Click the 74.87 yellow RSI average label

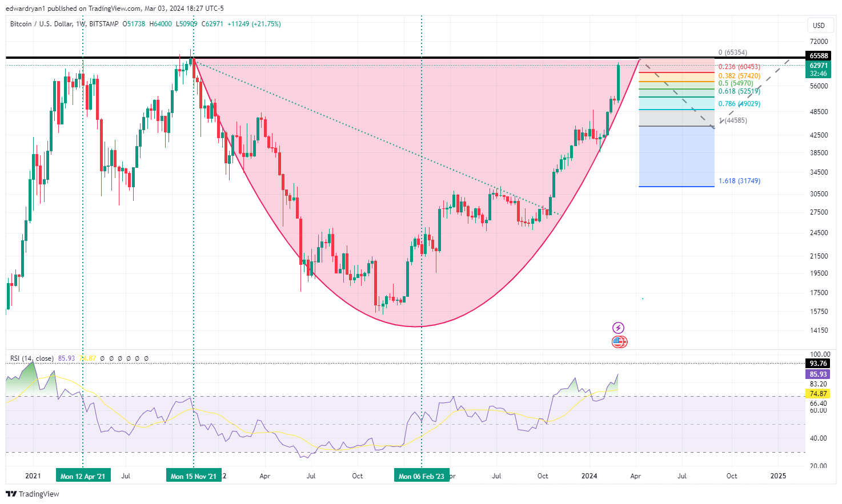tap(819, 394)
